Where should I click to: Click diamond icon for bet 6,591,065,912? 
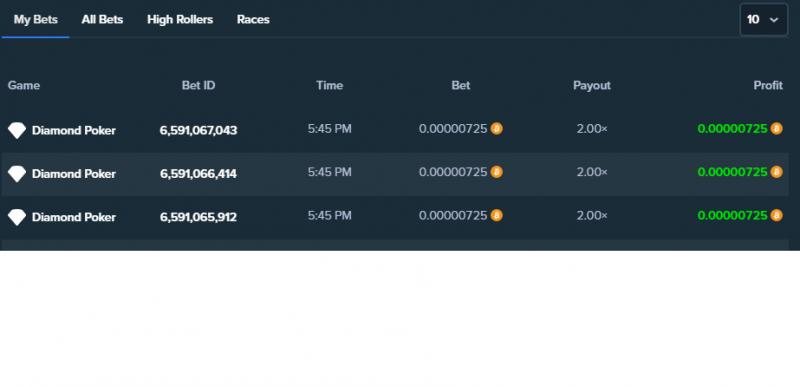click(16, 217)
